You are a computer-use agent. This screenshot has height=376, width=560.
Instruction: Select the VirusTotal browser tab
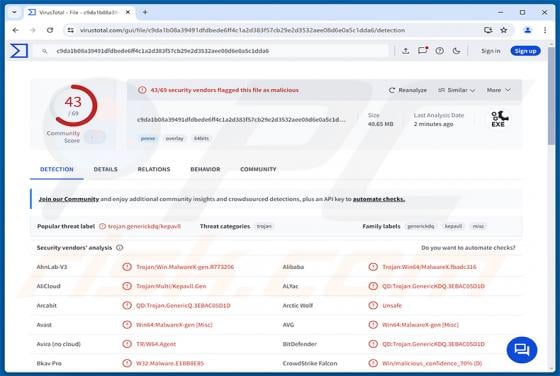click(78, 12)
